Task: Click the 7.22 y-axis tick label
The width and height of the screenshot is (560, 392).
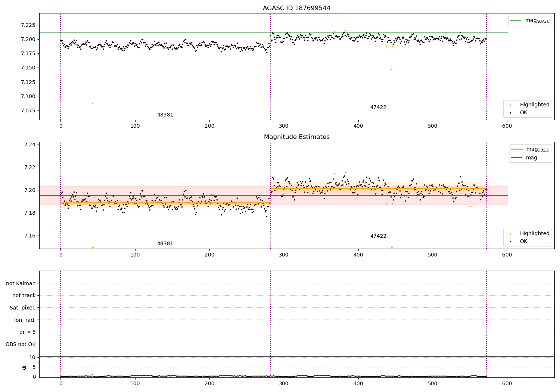Action: coord(29,167)
